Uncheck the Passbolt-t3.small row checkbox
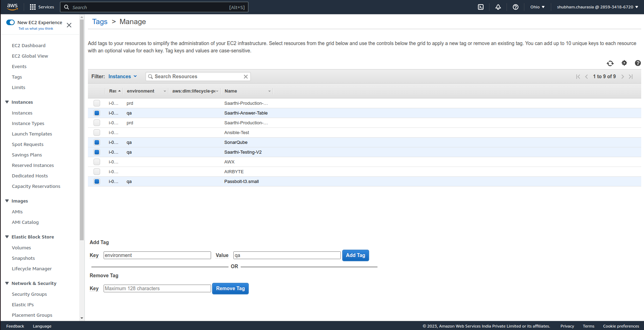Image resolution: width=644 pixels, height=330 pixels. point(97,181)
